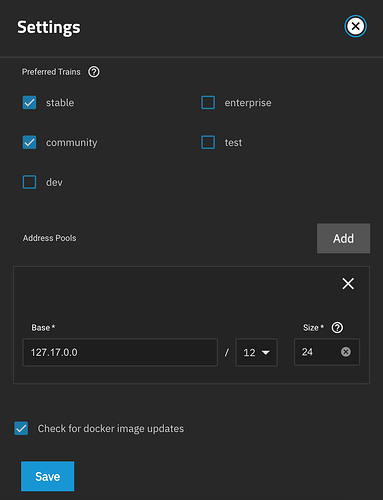Open the netmask 12 dropdown
The width and height of the screenshot is (383, 500).
256,352
